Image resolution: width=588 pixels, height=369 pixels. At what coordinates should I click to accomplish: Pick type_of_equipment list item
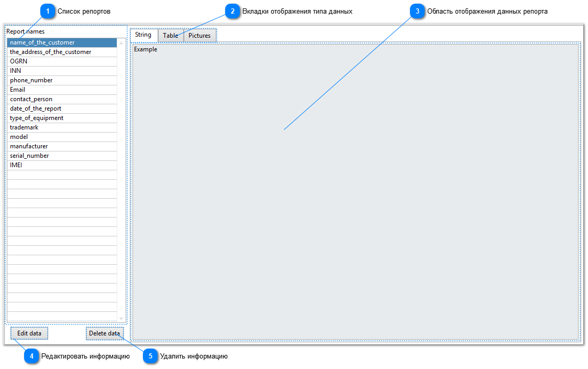coord(37,118)
